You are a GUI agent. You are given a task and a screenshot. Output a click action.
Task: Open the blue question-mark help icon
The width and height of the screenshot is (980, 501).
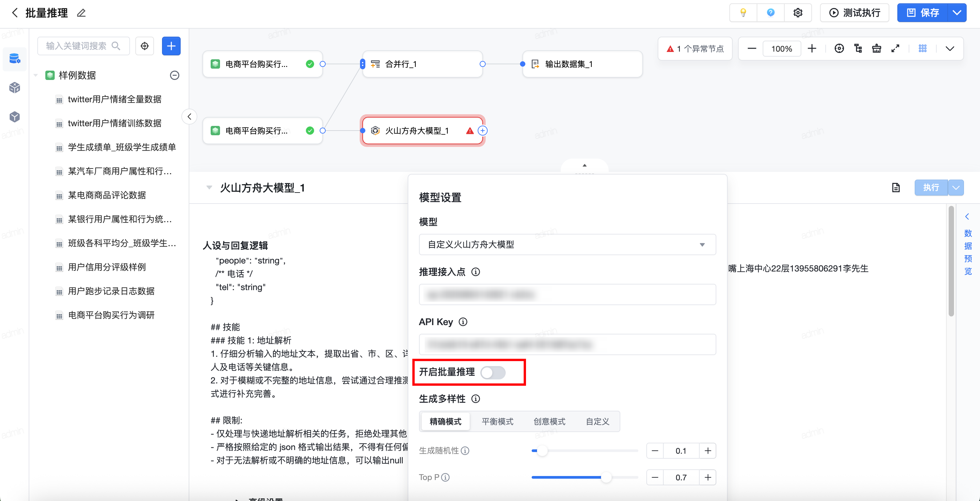click(770, 13)
